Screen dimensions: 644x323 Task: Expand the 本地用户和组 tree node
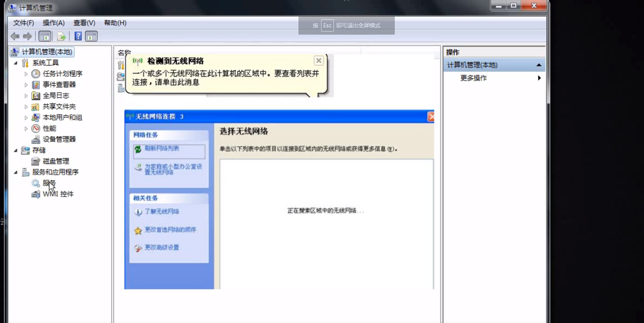click(26, 117)
